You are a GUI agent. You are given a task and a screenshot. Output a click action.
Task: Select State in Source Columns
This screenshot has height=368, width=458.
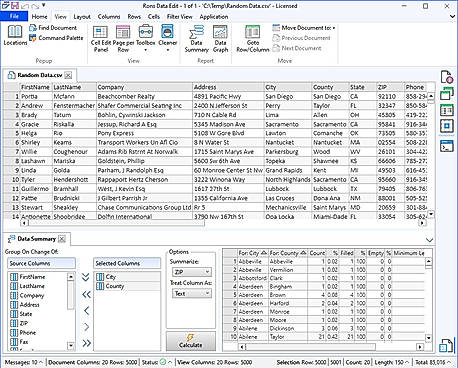tap(26, 314)
